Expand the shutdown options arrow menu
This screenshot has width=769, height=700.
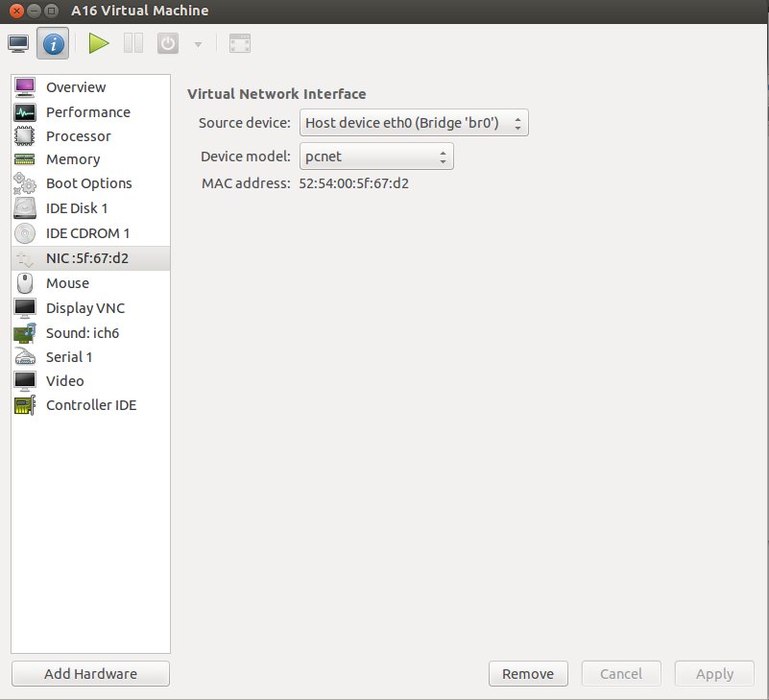coord(197,42)
